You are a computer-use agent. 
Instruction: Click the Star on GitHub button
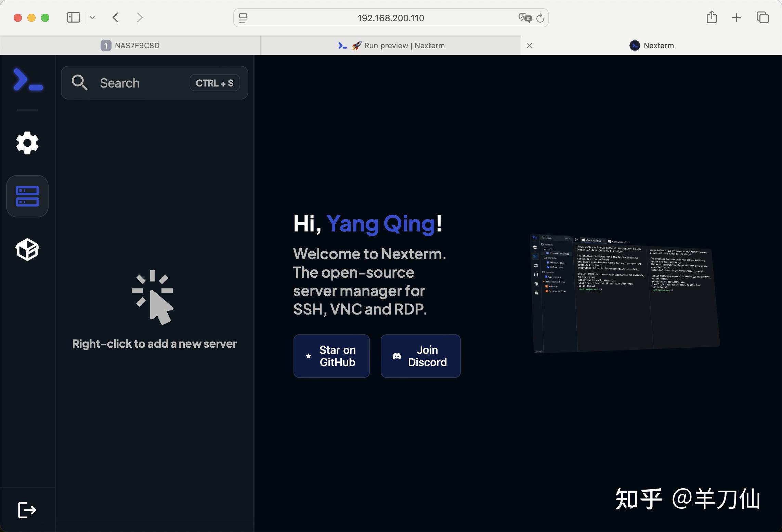coord(331,356)
